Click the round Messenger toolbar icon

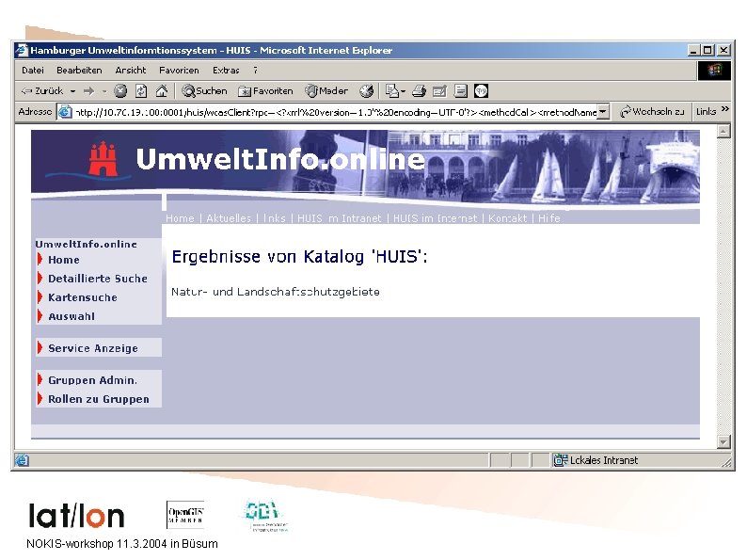(481, 90)
